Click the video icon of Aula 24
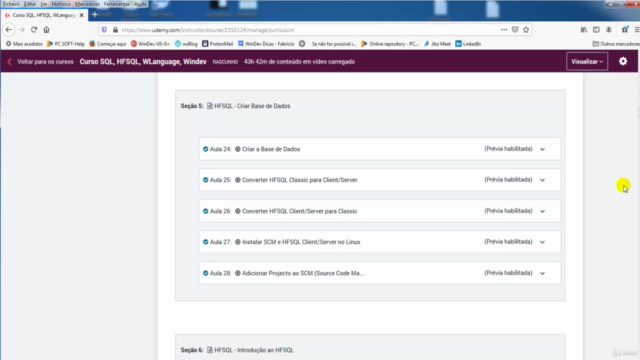The height and width of the screenshot is (360, 640). click(x=238, y=149)
